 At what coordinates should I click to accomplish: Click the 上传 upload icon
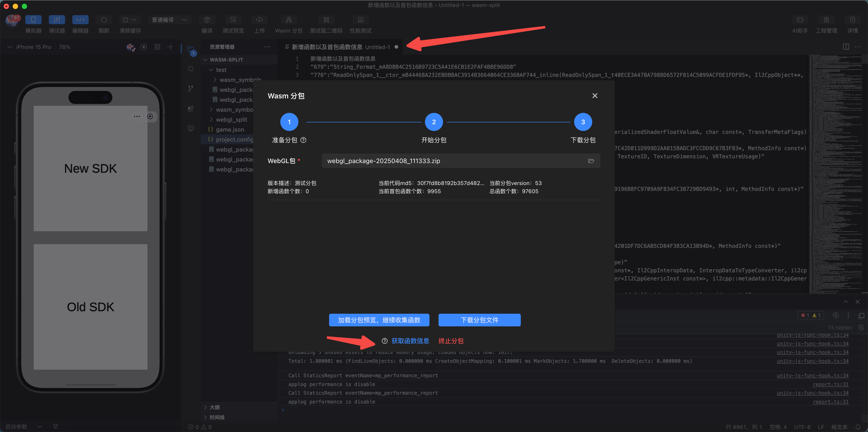coord(259,20)
